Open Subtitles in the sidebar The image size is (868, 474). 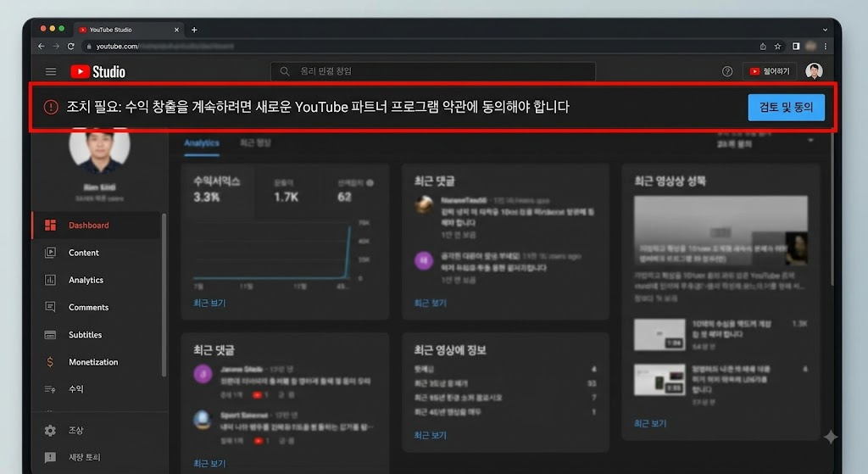click(x=97, y=334)
